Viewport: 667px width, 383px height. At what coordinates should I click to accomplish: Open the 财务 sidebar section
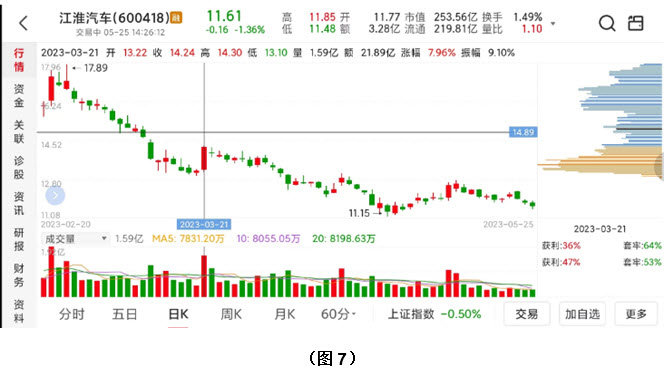[19, 275]
